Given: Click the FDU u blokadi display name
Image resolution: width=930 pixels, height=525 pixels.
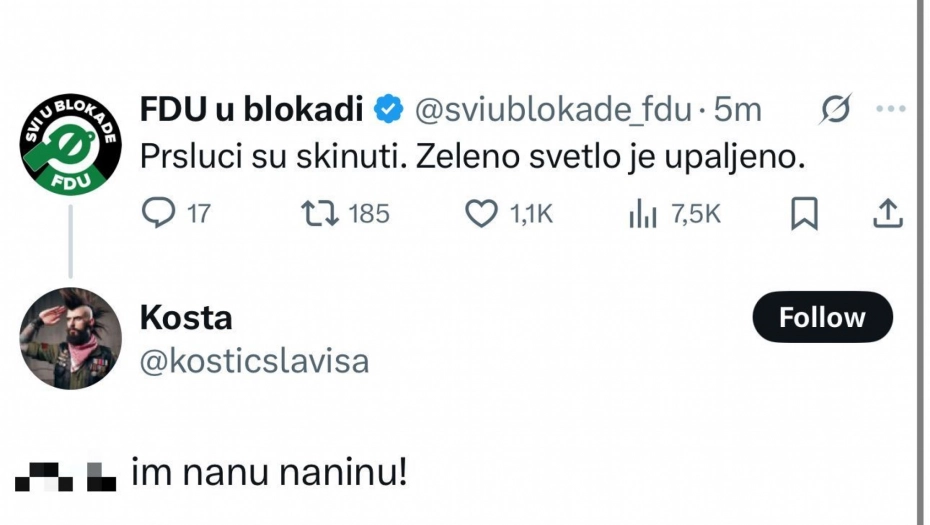Looking at the screenshot, I should coord(252,109).
